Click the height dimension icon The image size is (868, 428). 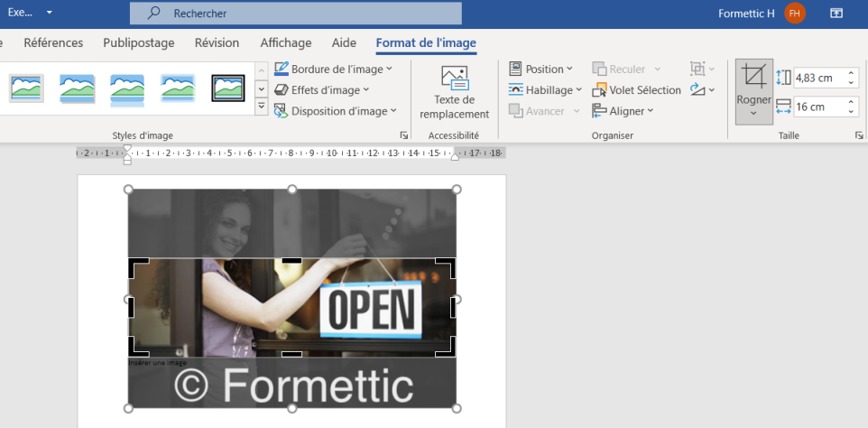tap(783, 78)
